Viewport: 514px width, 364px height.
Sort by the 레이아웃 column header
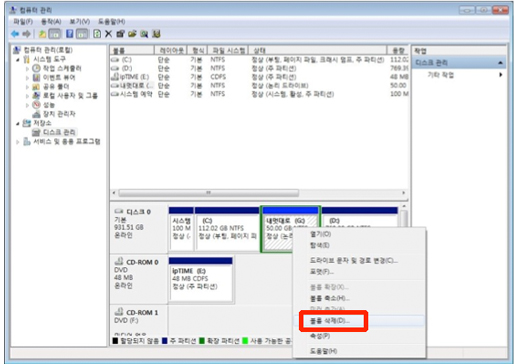coord(171,50)
